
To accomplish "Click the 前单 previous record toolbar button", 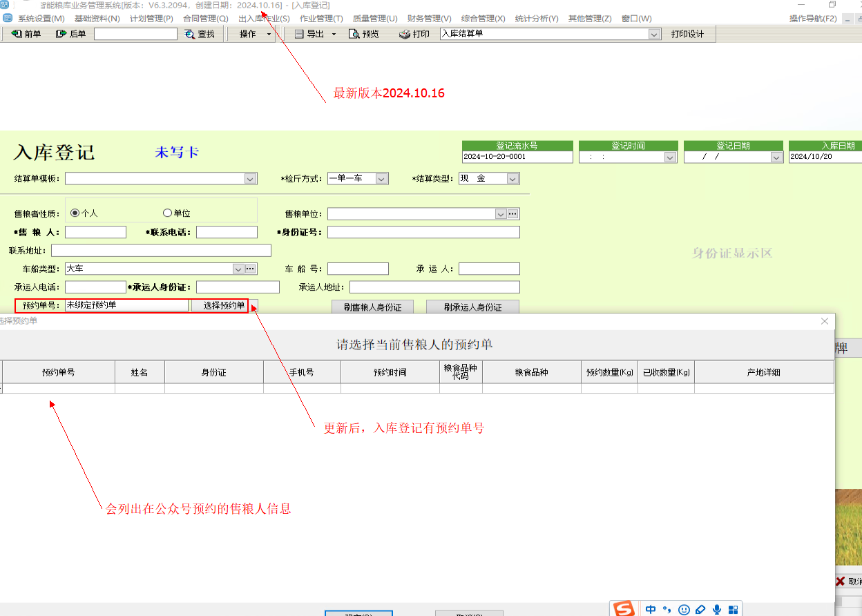I will 26,34.
